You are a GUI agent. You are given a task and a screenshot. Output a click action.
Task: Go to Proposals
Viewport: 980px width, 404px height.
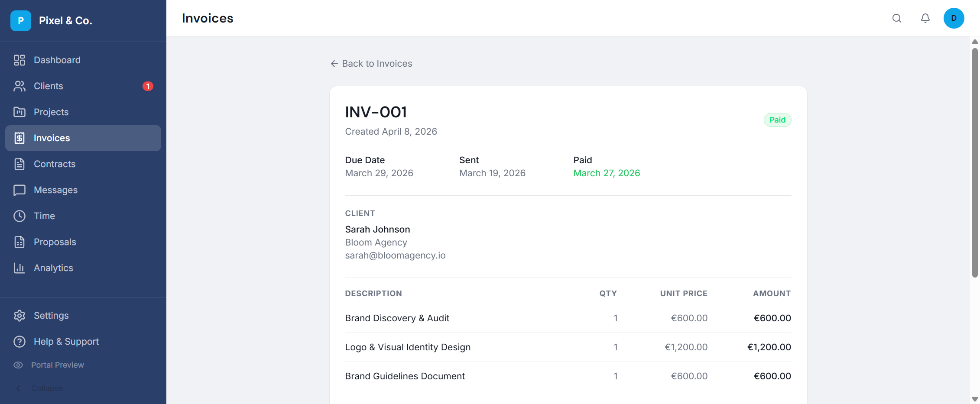[x=83, y=242]
